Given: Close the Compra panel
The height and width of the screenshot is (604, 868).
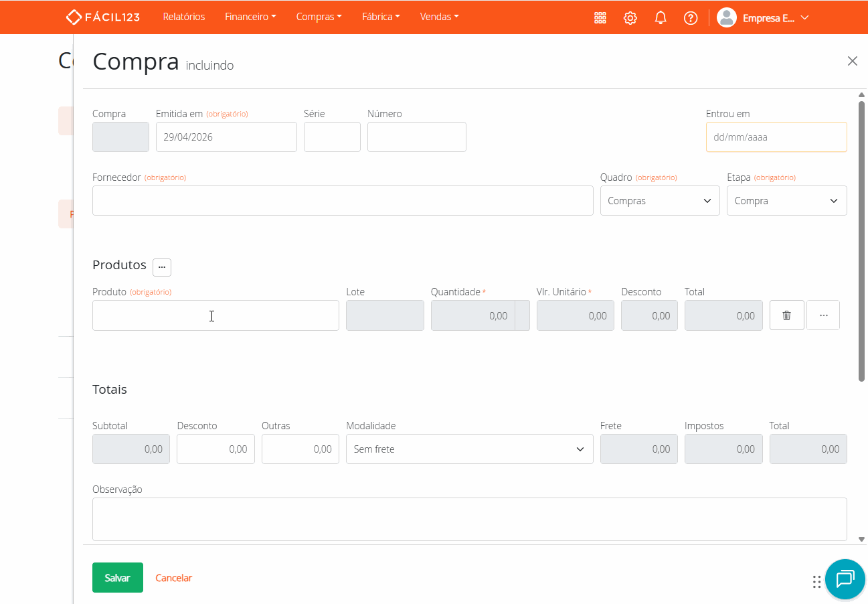Looking at the screenshot, I should pyautogui.click(x=853, y=61).
